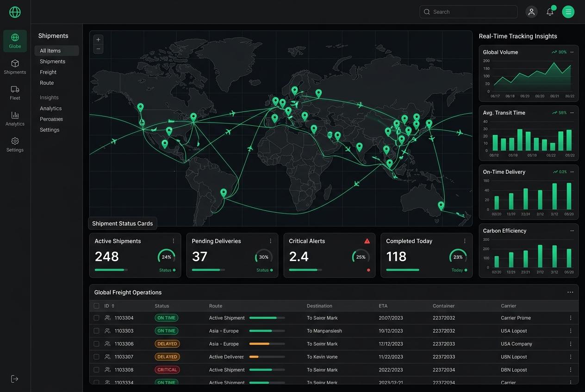Click the map pin in Brazil

224,193
